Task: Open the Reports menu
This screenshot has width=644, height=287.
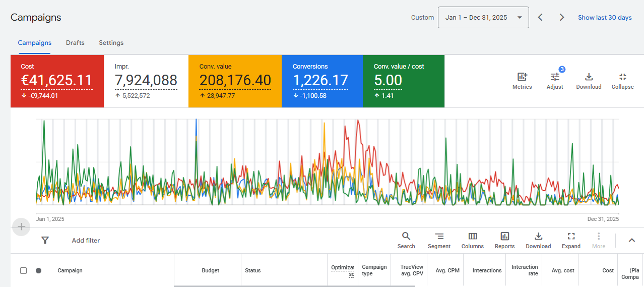Action: (x=505, y=241)
